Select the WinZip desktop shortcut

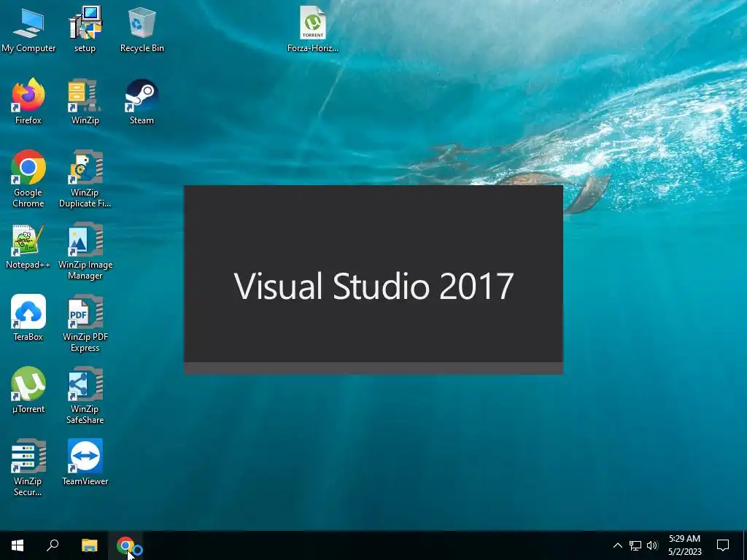click(x=85, y=101)
